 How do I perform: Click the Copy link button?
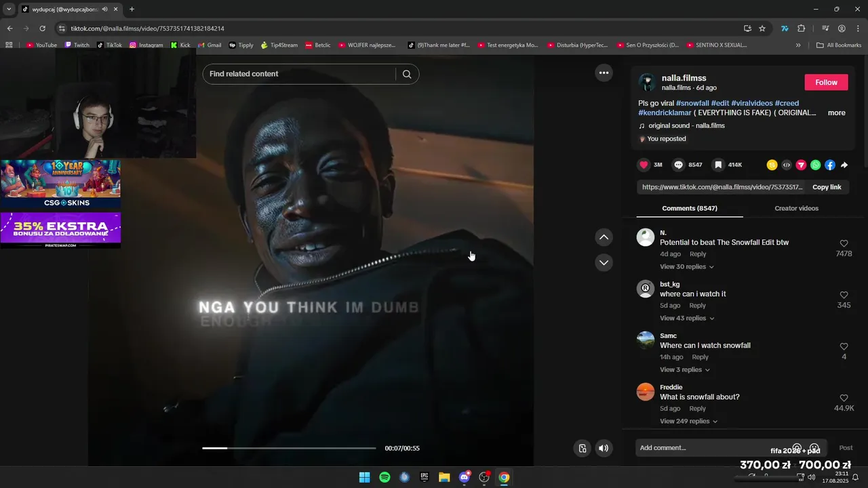(x=827, y=187)
